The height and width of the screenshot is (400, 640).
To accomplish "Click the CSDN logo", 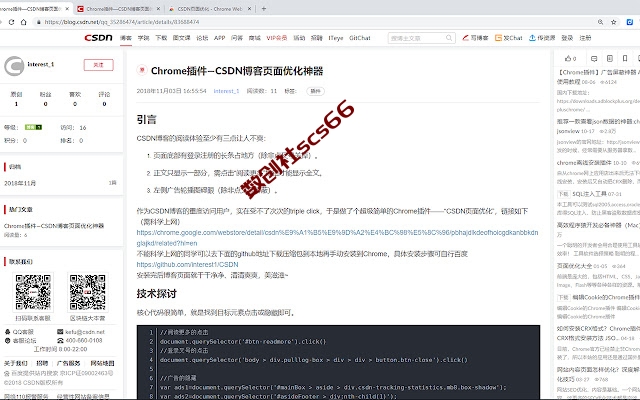I will 98,38.
